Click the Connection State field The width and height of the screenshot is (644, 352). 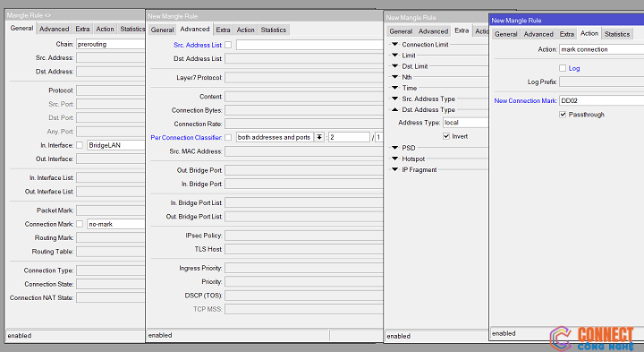[111, 284]
